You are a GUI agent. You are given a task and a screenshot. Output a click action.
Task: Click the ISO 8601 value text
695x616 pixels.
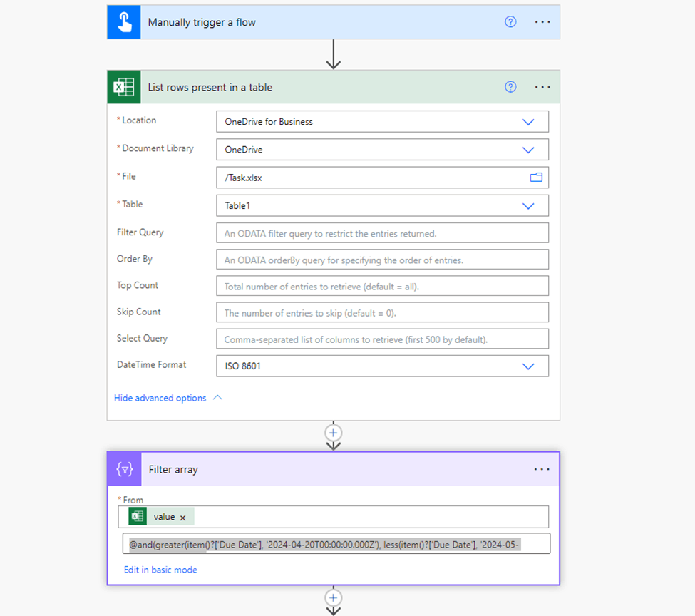point(242,366)
